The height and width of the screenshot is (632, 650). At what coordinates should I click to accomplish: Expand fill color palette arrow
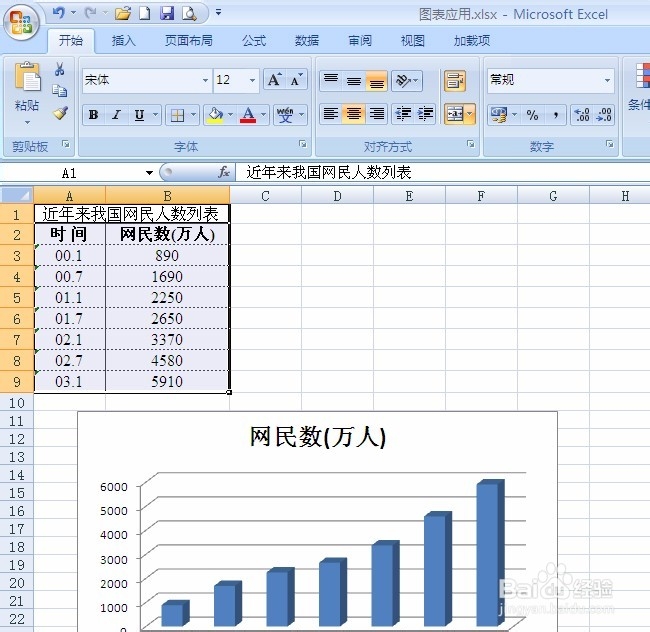tap(230, 115)
